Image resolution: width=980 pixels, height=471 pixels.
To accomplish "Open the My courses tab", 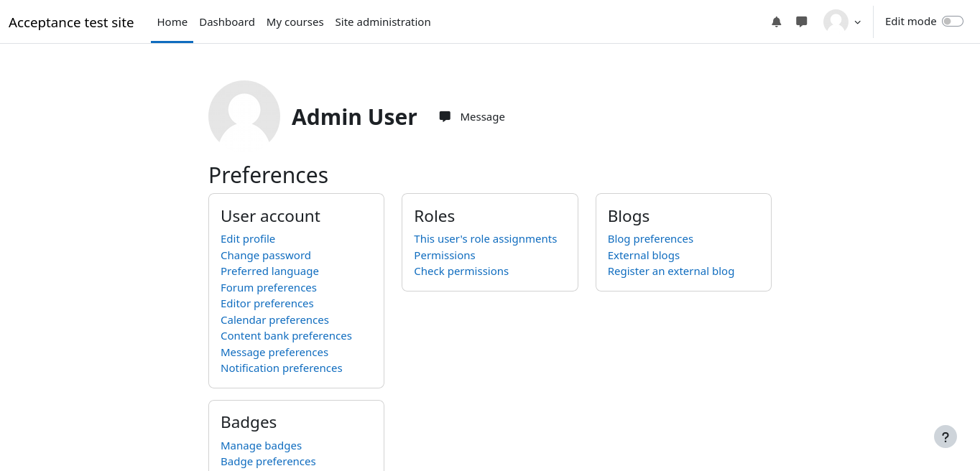I will tap(295, 22).
